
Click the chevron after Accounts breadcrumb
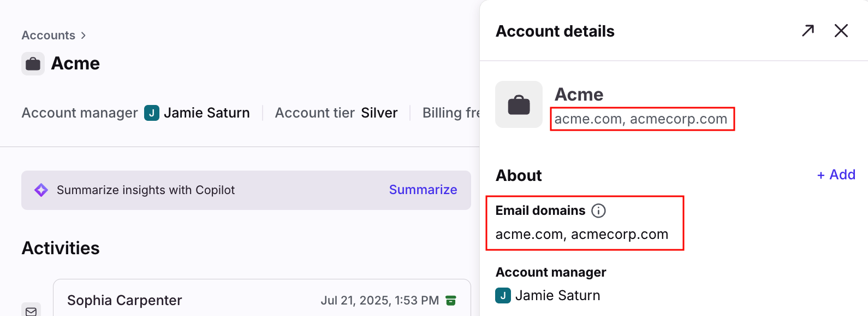pyautogui.click(x=83, y=35)
